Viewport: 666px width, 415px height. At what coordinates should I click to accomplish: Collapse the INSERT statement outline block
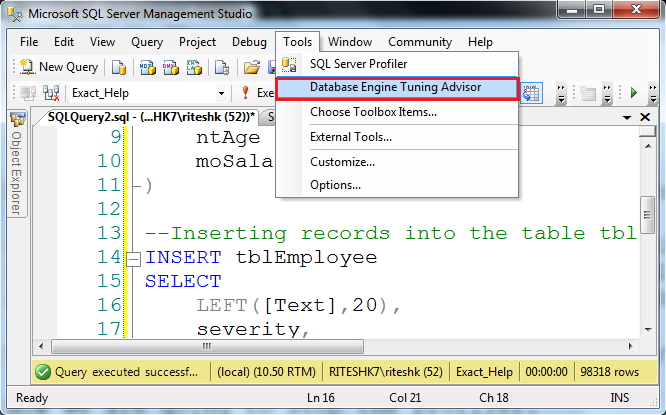[134, 259]
